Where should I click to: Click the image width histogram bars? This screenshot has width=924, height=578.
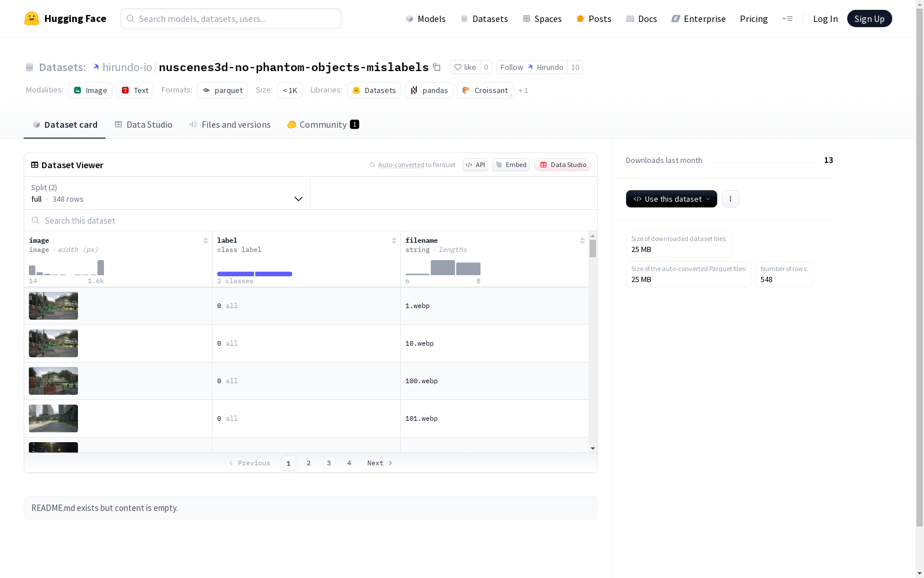[x=66, y=268]
